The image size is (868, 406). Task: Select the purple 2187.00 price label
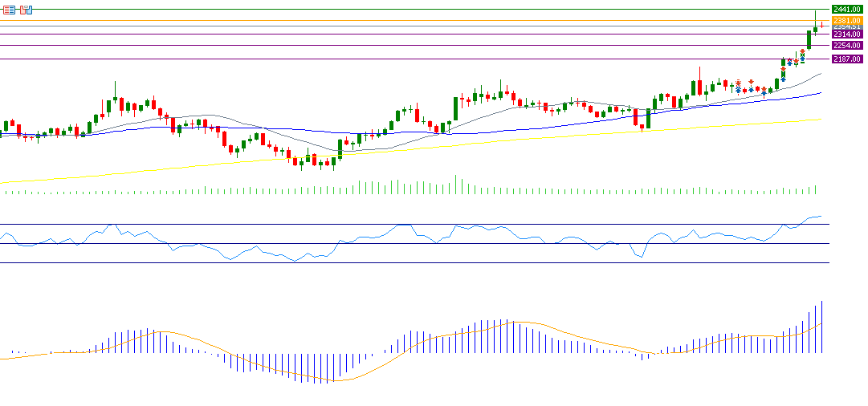point(847,59)
